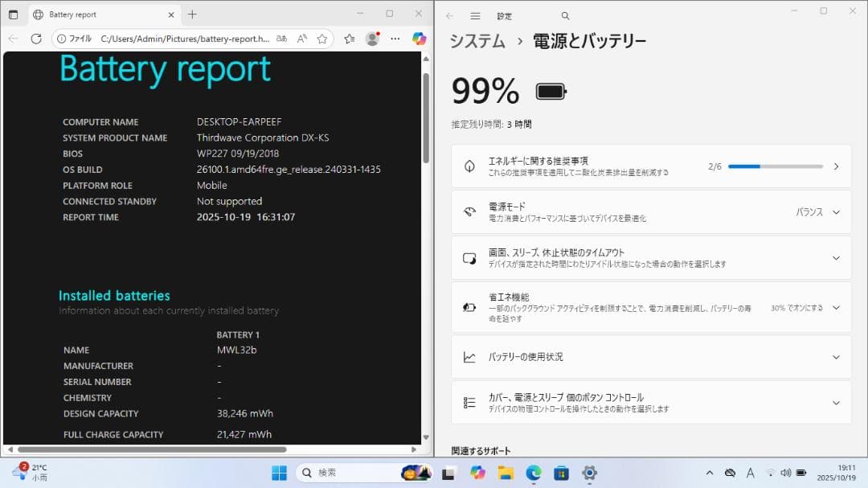Viewport: 868px width, 488px height.
Task: Select the read aloud icon in Edge
Action: click(x=301, y=39)
